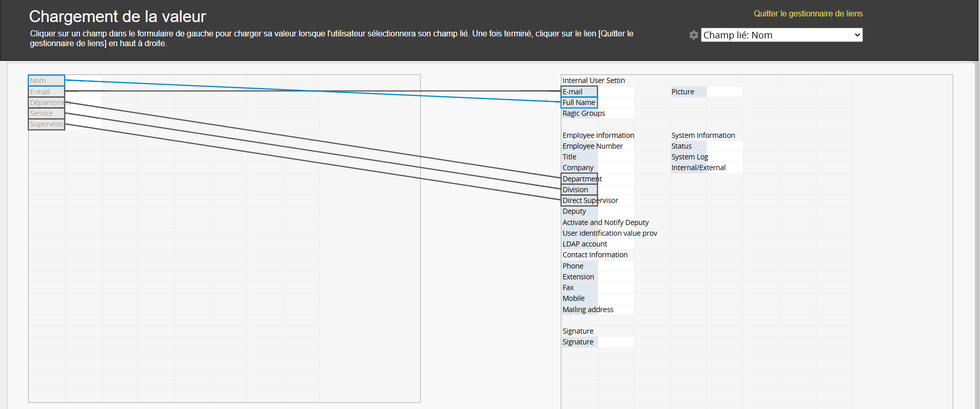980x409 pixels.
Task: Click the gear settings icon
Action: (694, 35)
